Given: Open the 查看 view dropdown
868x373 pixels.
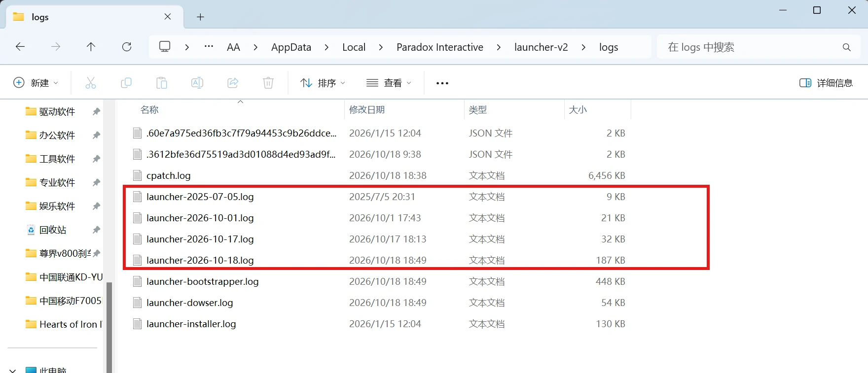Looking at the screenshot, I should pos(389,83).
